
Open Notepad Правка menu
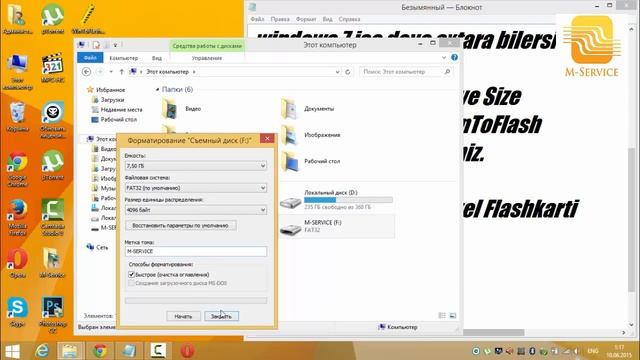pos(280,19)
